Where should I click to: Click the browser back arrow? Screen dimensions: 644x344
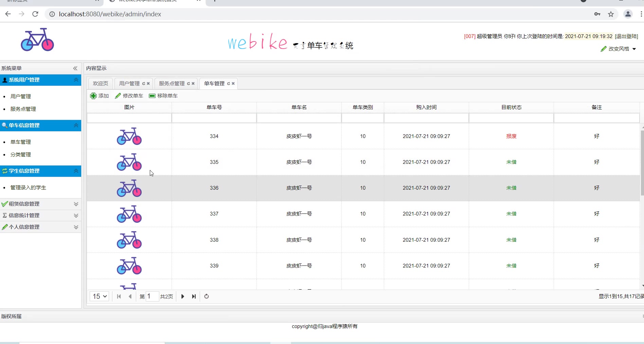(8, 14)
